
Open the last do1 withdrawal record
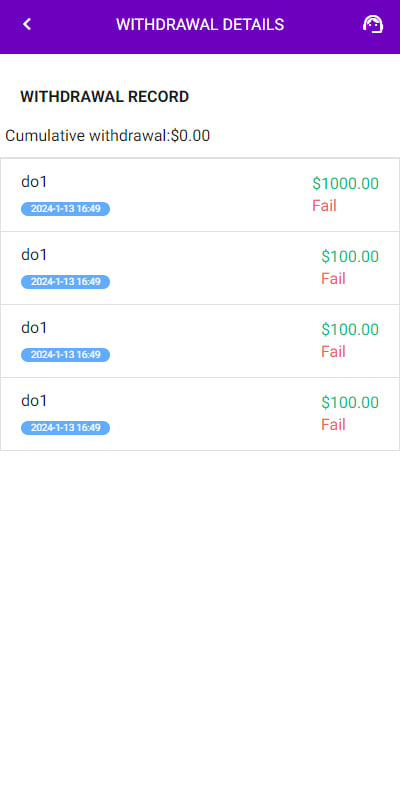tap(200, 414)
